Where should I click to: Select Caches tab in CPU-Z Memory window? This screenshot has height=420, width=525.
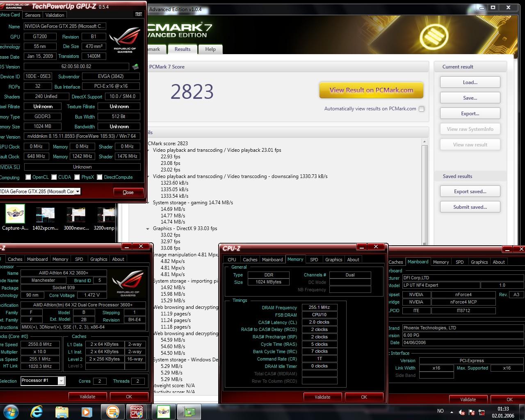(250, 260)
